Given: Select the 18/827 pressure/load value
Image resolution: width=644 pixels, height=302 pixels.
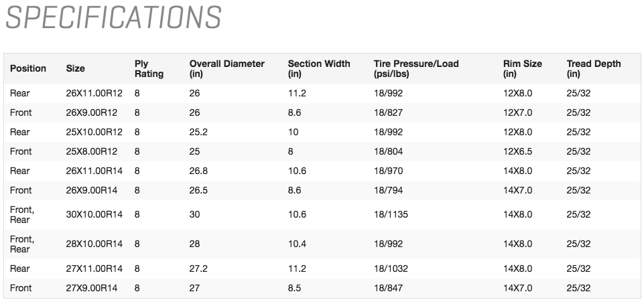Looking at the screenshot, I should point(388,113).
